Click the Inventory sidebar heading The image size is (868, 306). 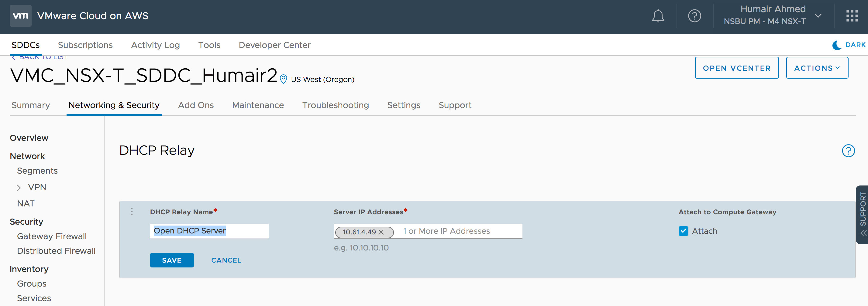pos(29,269)
